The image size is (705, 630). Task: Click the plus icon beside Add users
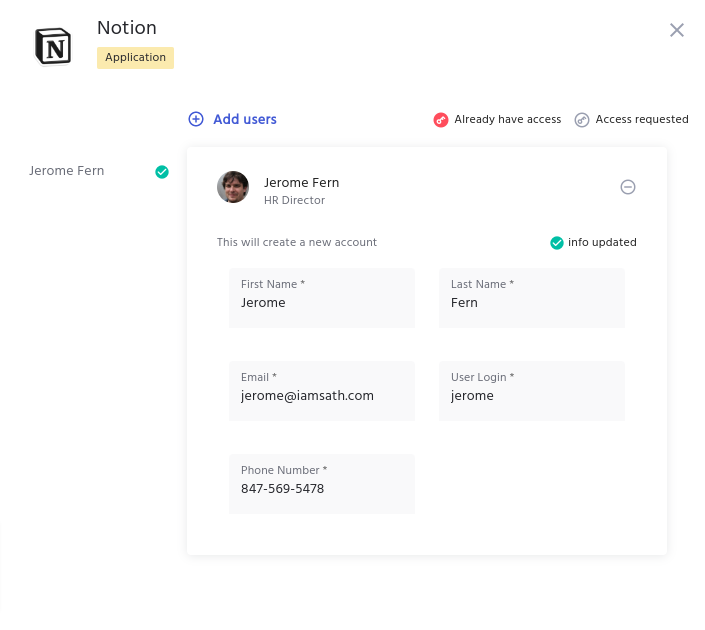[x=196, y=119]
